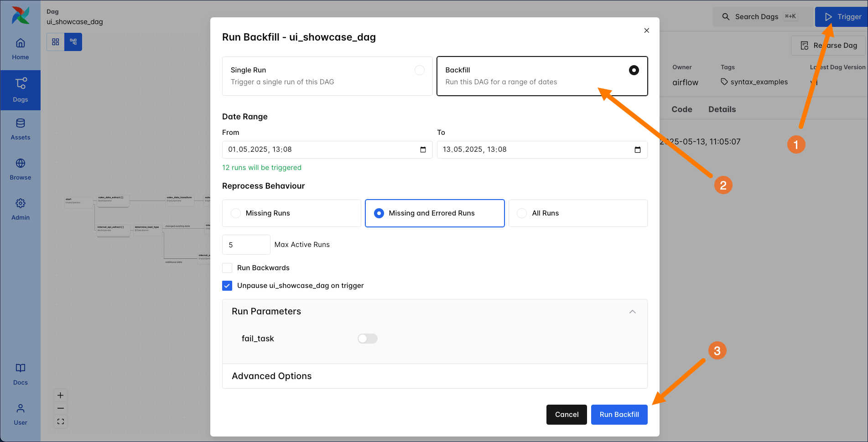Click the Max Active Runs field
Screen dimensions: 868x442
246,245
